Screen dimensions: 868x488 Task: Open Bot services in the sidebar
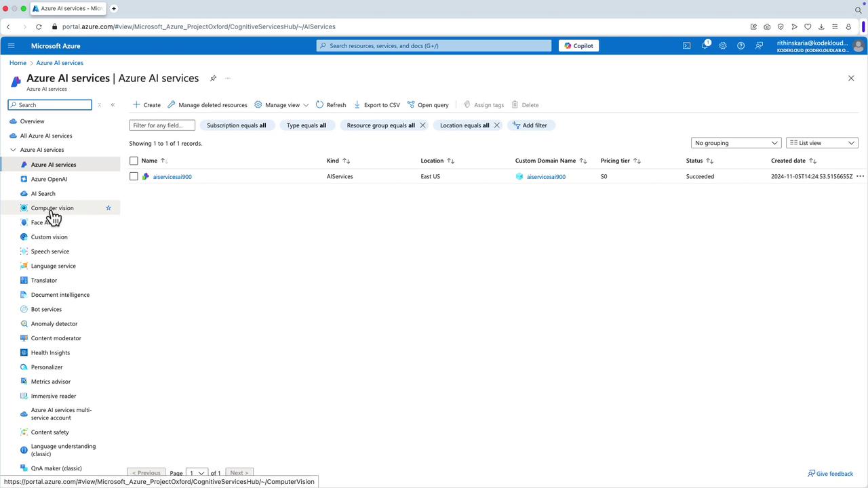(46, 310)
